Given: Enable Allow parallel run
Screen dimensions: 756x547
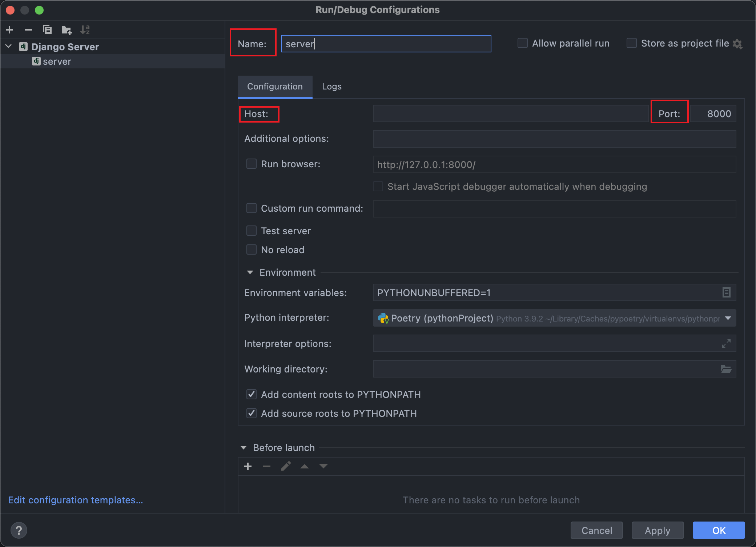Looking at the screenshot, I should [523, 43].
